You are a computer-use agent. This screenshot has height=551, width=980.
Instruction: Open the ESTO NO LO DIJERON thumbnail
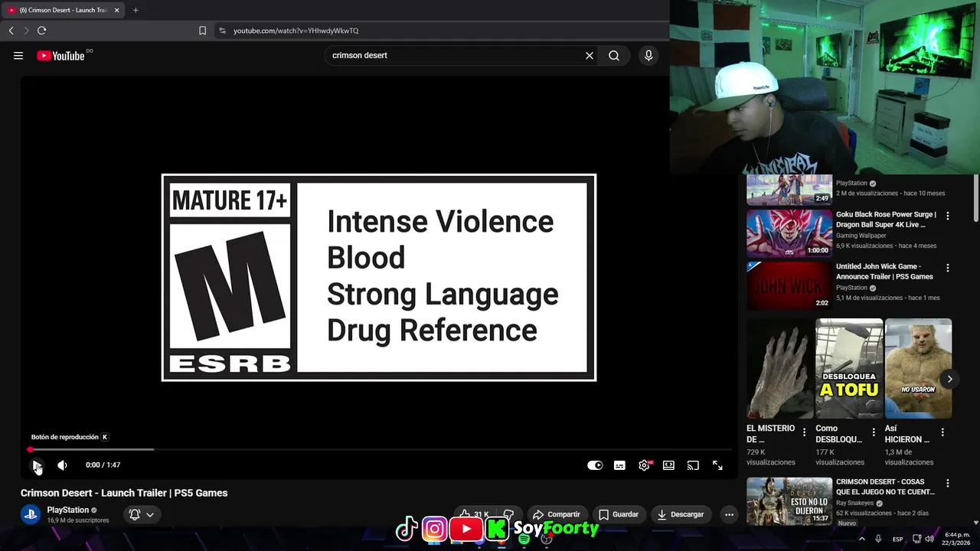789,501
